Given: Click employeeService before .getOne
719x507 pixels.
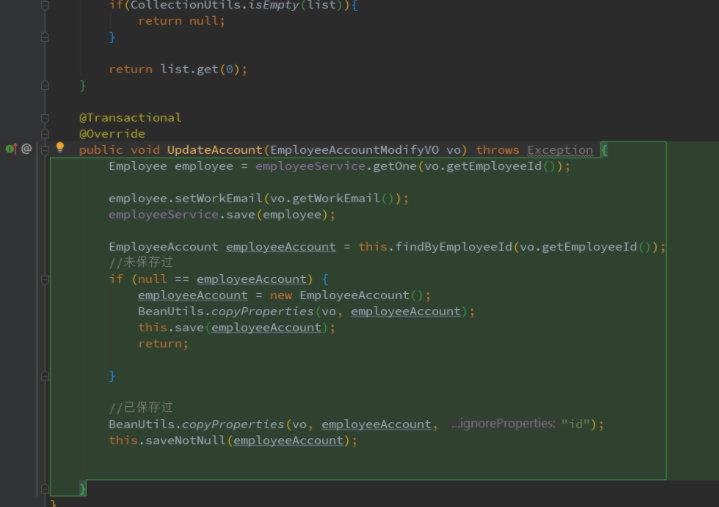Looking at the screenshot, I should [x=310, y=166].
